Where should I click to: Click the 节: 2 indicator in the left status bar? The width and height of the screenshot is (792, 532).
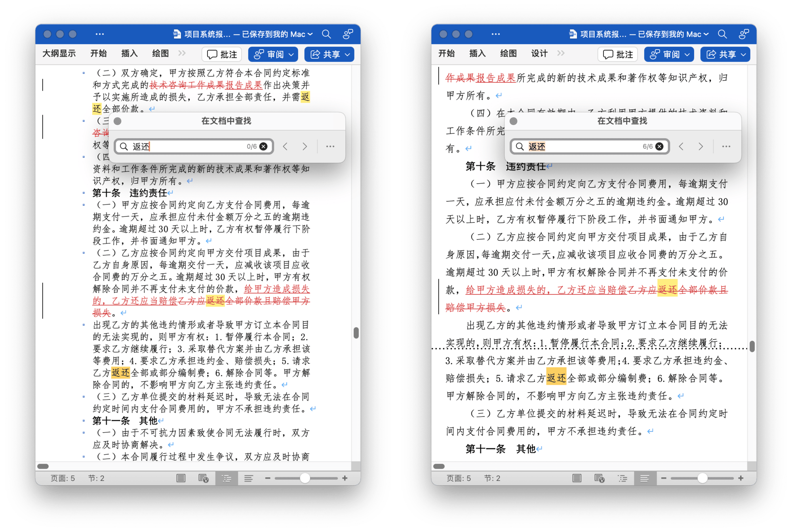pos(96,478)
